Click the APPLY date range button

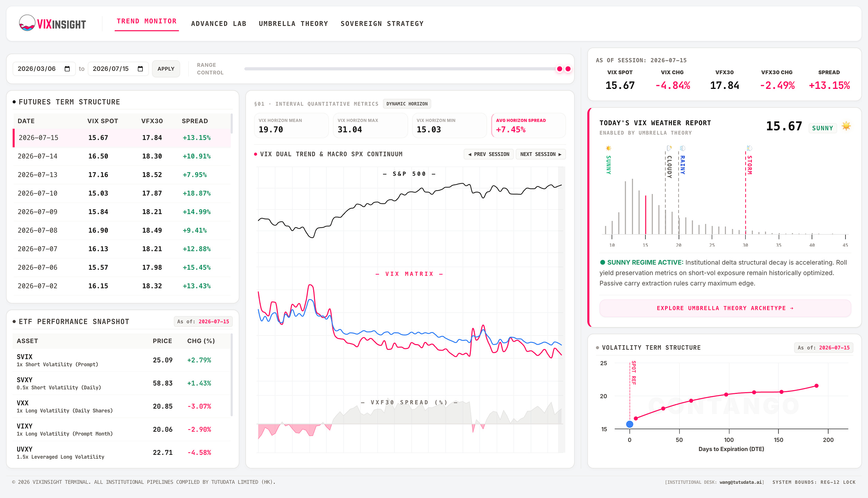[166, 69]
